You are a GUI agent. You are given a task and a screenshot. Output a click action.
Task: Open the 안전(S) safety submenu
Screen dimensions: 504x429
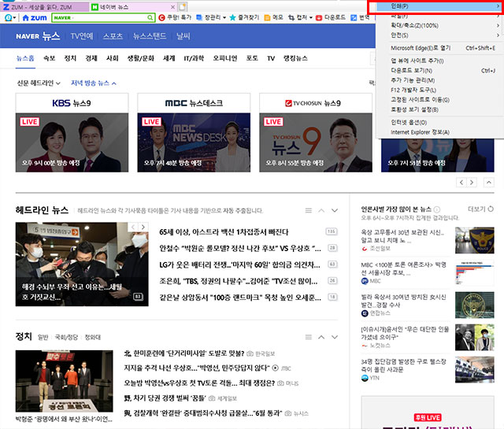(x=439, y=35)
